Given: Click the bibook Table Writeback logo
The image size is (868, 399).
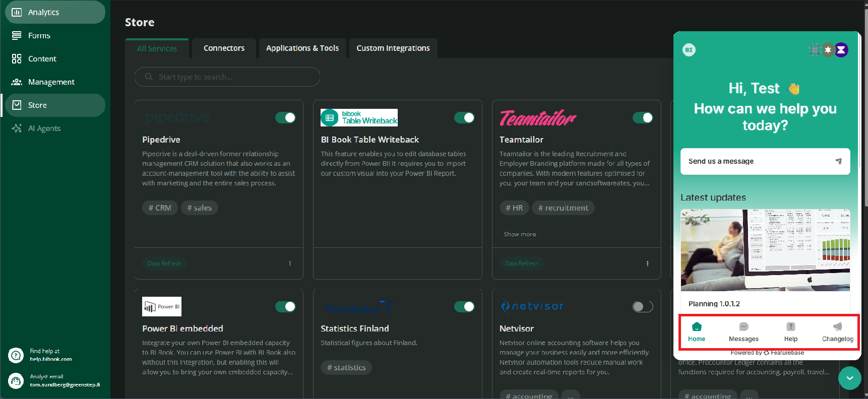Looking at the screenshot, I should [x=359, y=117].
